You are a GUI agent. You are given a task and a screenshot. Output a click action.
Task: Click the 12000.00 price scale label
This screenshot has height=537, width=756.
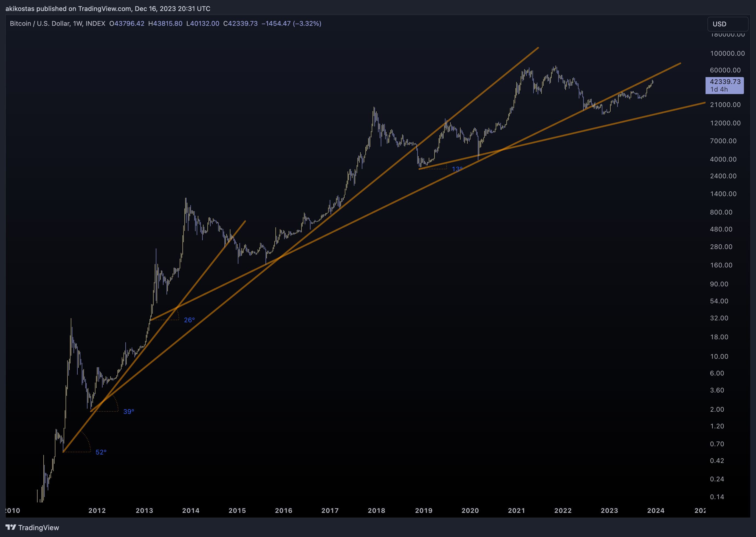725,123
